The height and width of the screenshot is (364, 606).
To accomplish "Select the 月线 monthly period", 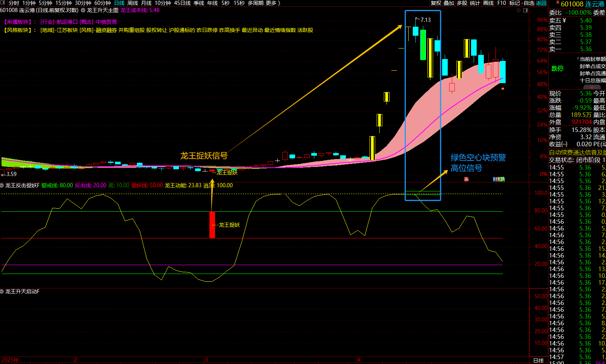I will click(146, 3).
